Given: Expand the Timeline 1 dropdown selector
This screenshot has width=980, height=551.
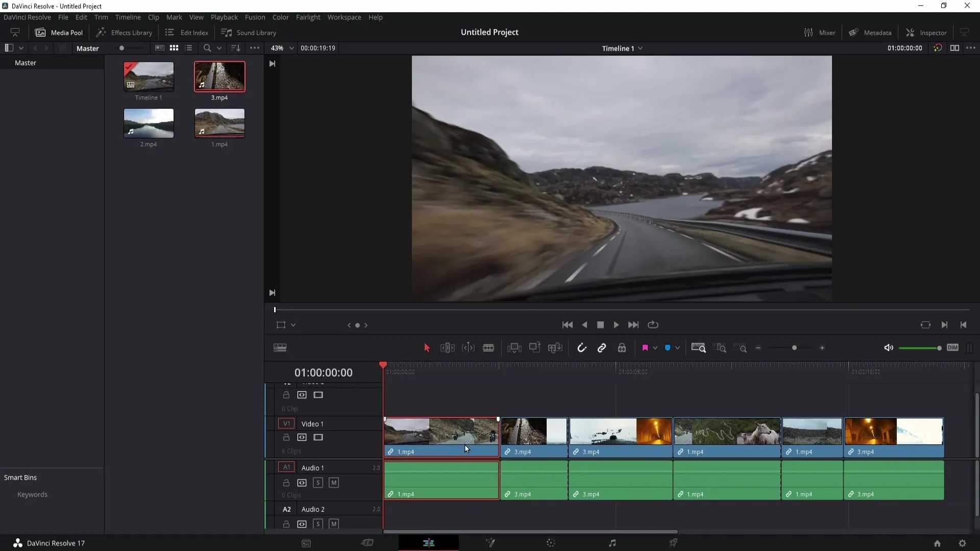Looking at the screenshot, I should point(641,48).
